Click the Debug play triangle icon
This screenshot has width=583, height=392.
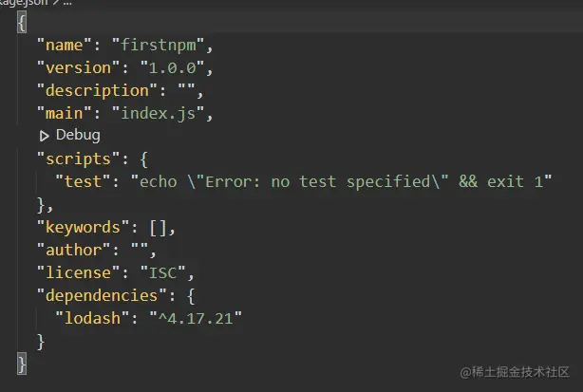(x=45, y=136)
